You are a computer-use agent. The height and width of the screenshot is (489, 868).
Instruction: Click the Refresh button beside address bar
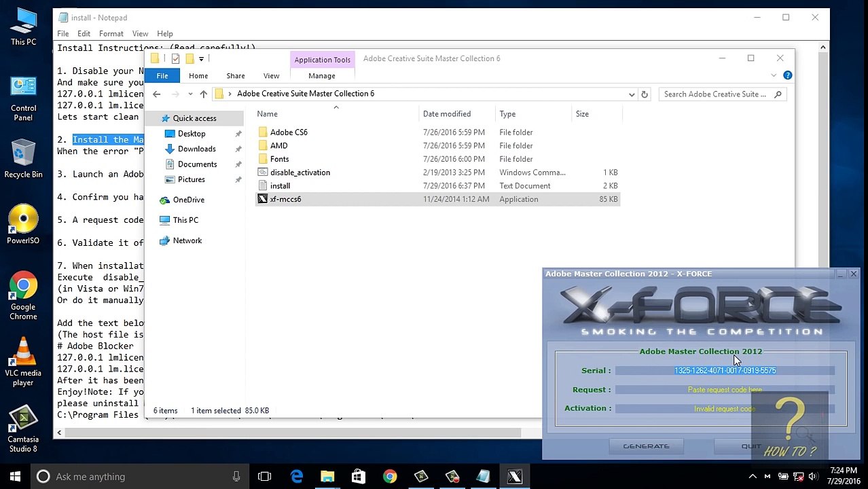point(644,94)
